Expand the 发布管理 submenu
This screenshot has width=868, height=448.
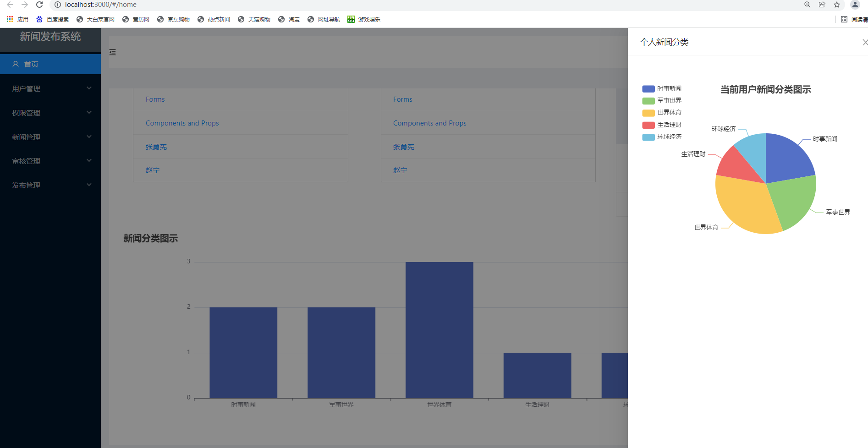click(50, 185)
